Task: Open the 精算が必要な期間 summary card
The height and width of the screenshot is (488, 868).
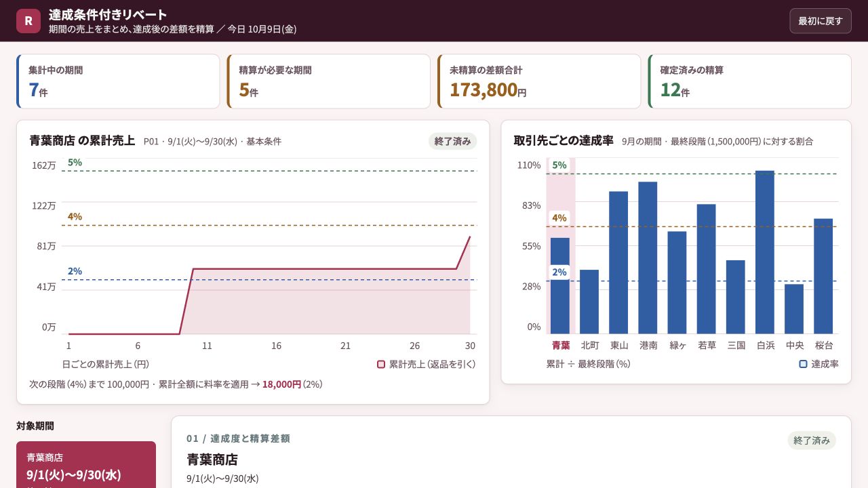Action: tap(328, 81)
